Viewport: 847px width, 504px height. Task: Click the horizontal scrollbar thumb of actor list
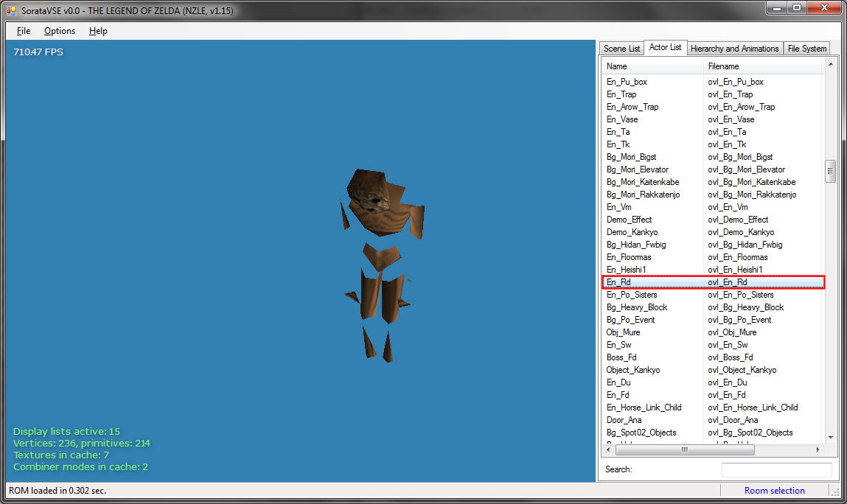click(x=685, y=449)
